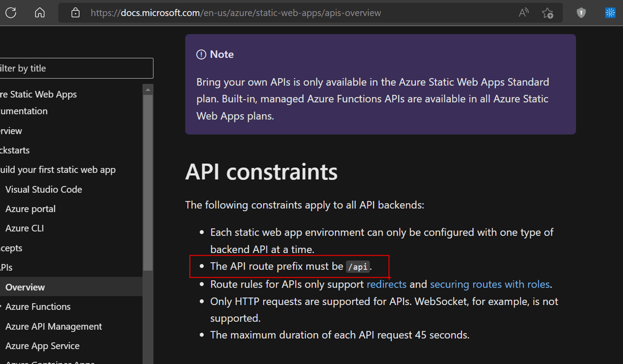The width and height of the screenshot is (623, 364).
Task: Select Azure Functions in sidebar
Action: 38,306
